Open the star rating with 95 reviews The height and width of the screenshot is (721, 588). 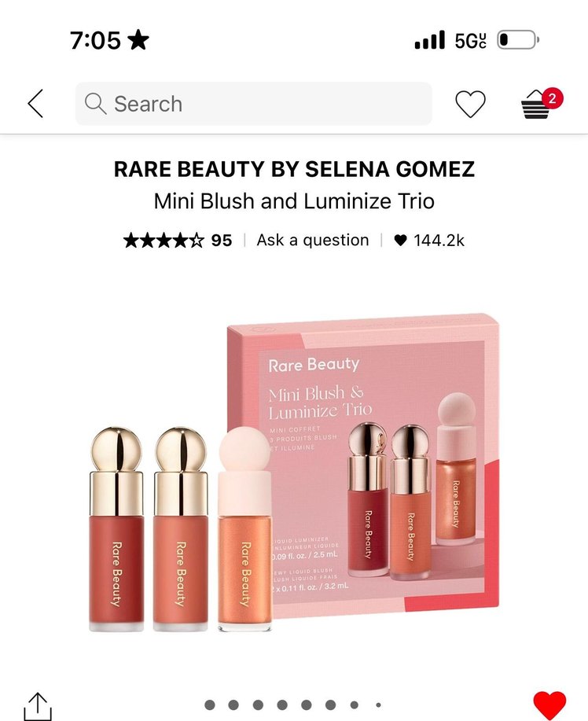pyautogui.click(x=178, y=240)
